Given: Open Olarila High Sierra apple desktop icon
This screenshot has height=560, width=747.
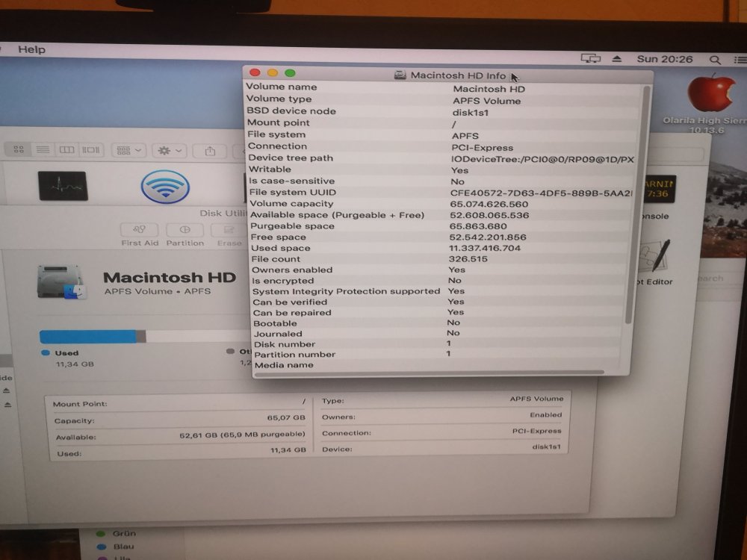Looking at the screenshot, I should [x=711, y=94].
